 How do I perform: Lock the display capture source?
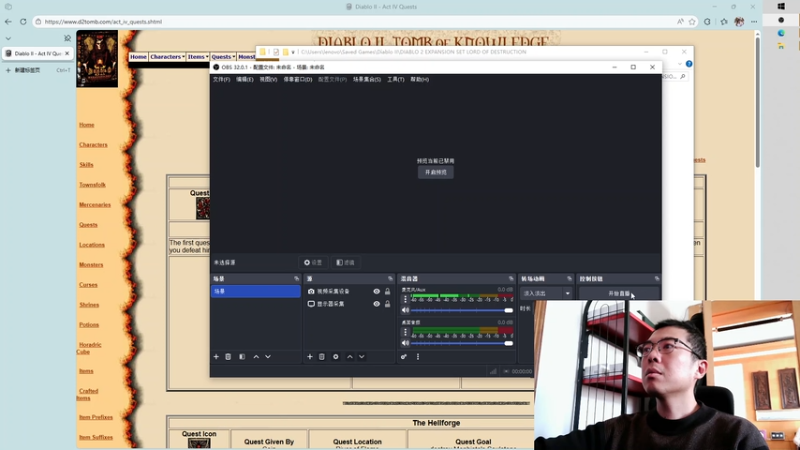click(x=388, y=304)
